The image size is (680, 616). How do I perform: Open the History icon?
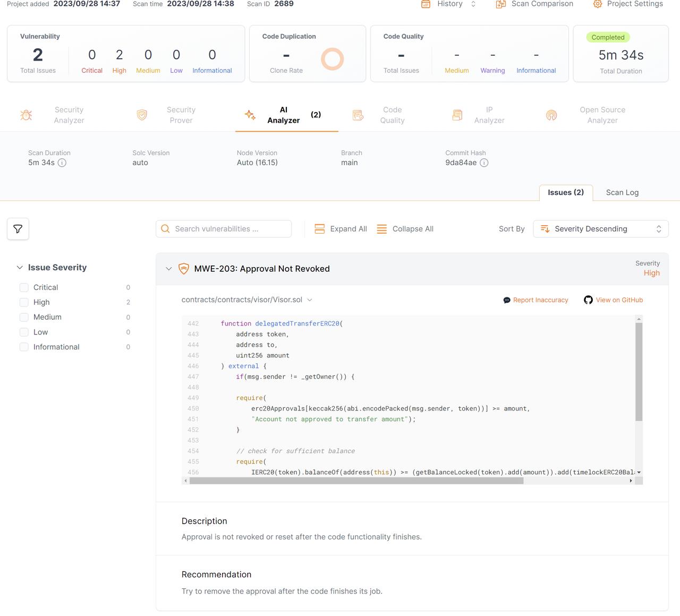[426, 4]
